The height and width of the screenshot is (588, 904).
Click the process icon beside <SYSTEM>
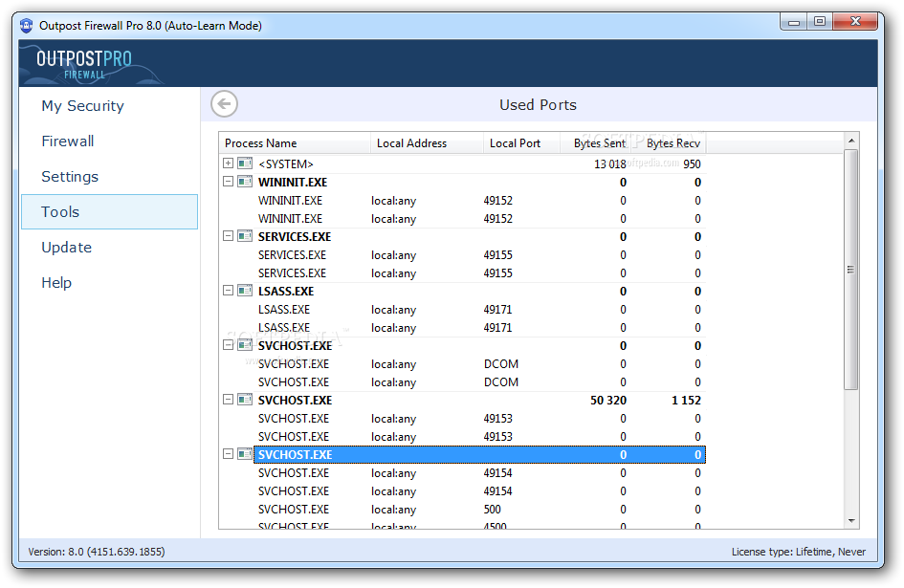tap(245, 163)
